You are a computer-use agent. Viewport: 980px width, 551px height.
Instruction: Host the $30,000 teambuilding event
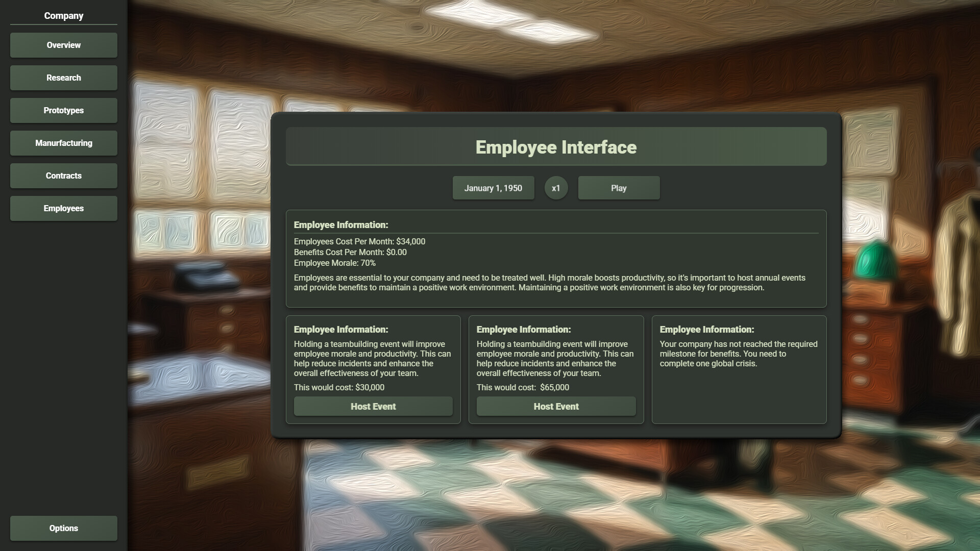(373, 407)
